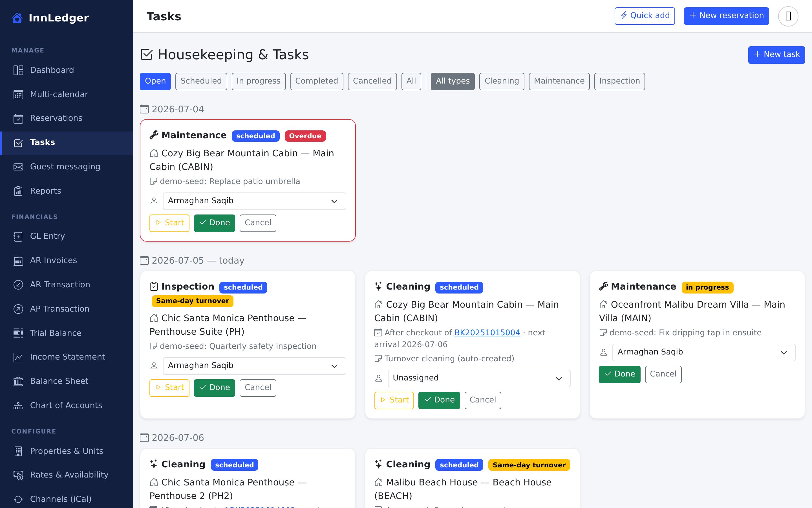Create a New reservation

tap(727, 16)
